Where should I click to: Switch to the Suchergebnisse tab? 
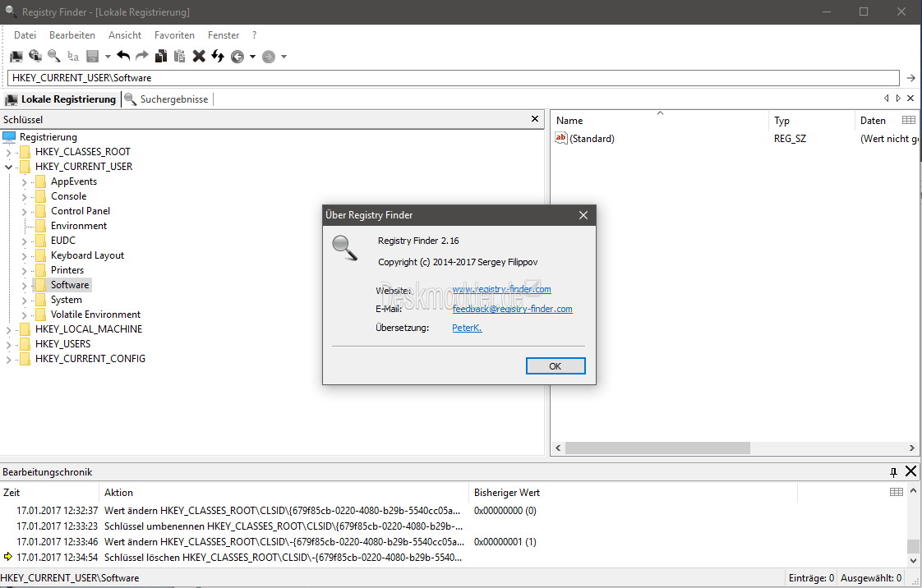168,99
